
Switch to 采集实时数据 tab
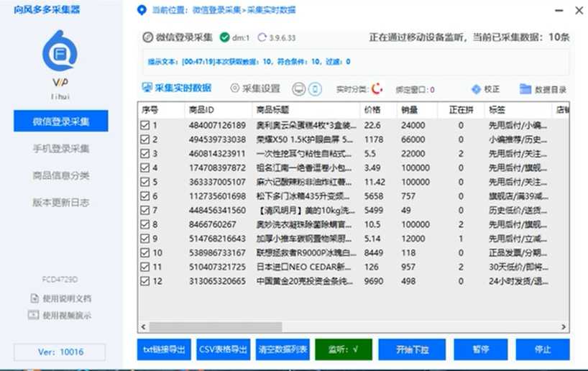click(176, 88)
